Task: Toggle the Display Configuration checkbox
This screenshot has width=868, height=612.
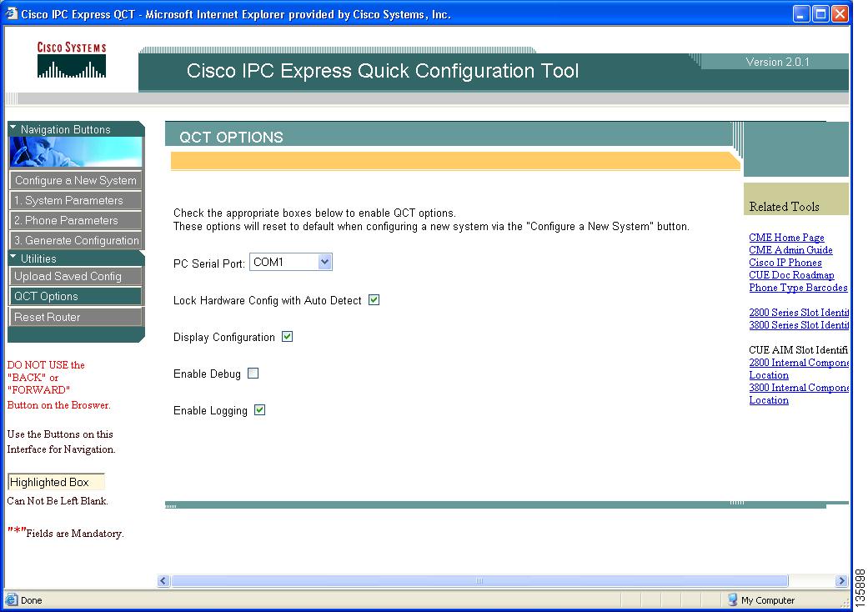Action: point(287,337)
